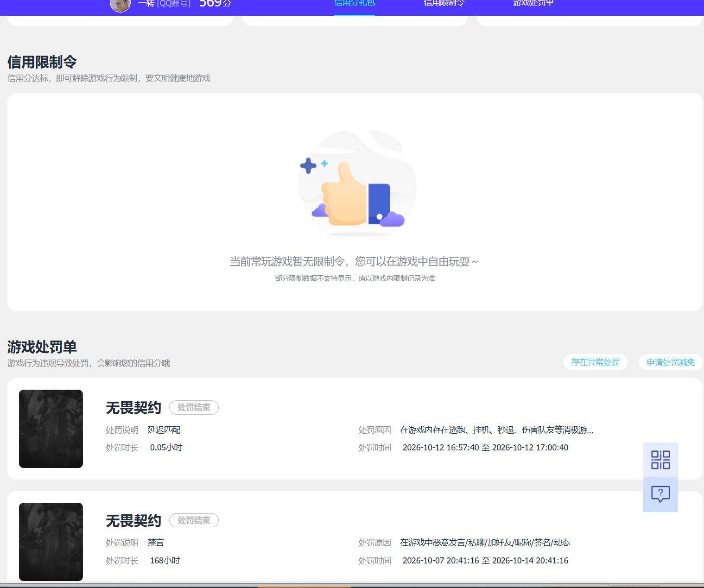Select 无畏契约 title of the 禁言 penalty
The image size is (704, 588).
[133, 521]
